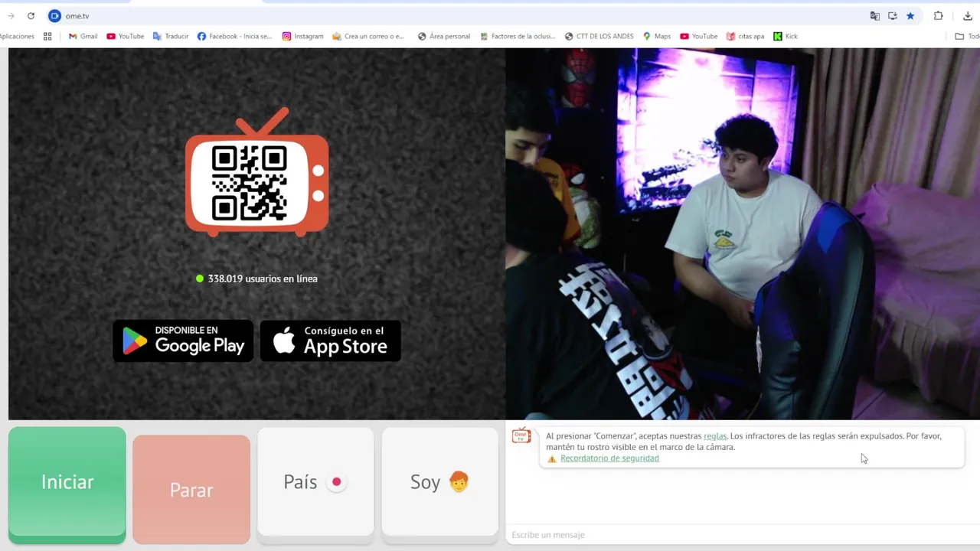Screen dimensions: 980x551
Task: Open the first YouTube bookmark next to Gmail
Action: 126,36
